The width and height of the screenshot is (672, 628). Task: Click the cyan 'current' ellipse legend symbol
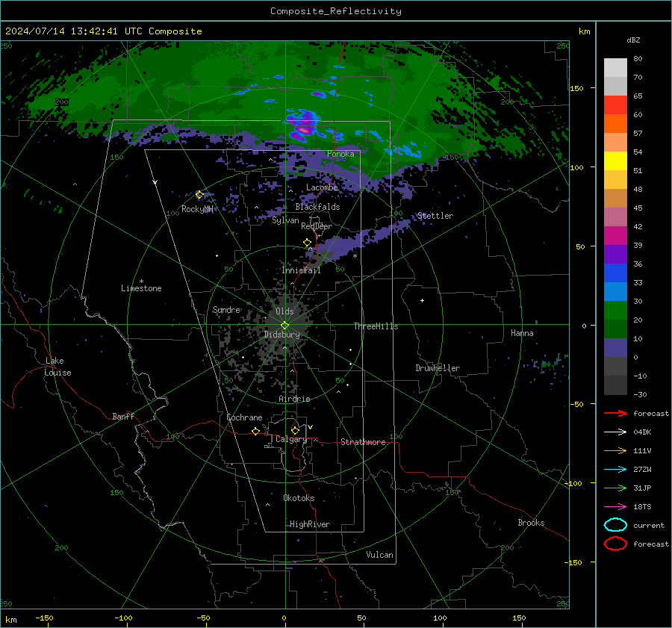(615, 525)
